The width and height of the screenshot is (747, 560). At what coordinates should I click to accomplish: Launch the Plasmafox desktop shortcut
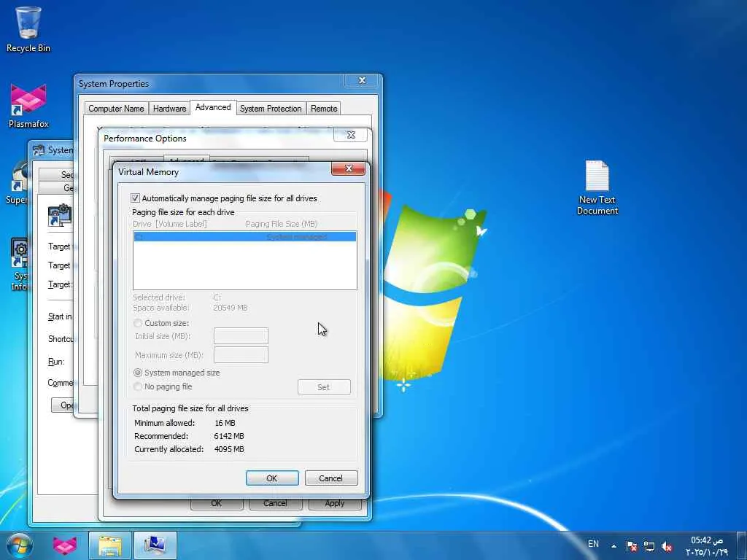[28, 106]
